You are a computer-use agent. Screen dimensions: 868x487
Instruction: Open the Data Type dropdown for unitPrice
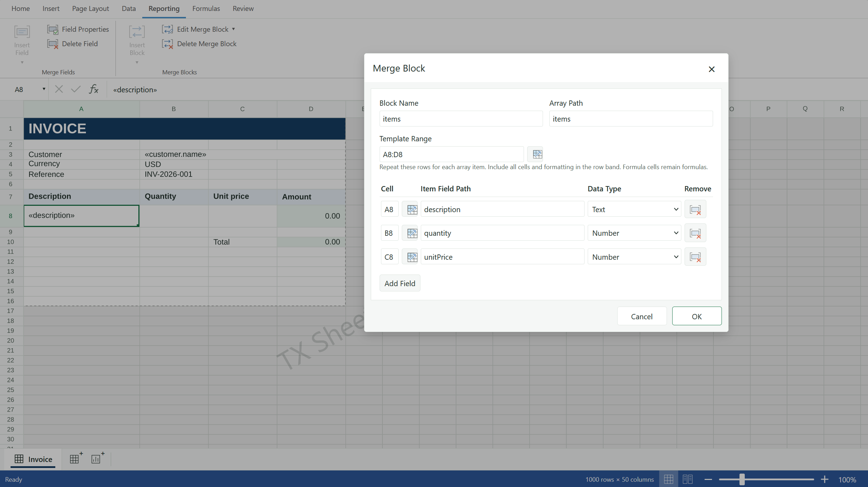coord(634,257)
